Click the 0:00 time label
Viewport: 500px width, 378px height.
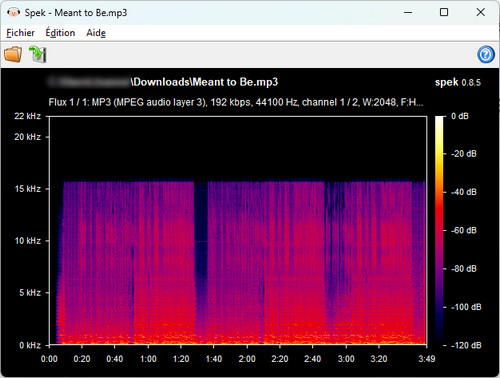coord(49,359)
